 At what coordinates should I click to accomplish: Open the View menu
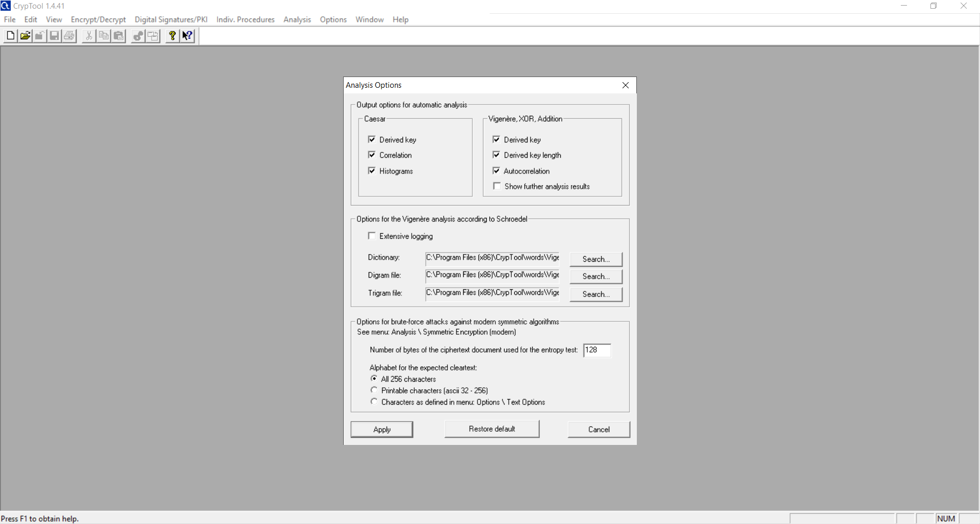point(54,19)
